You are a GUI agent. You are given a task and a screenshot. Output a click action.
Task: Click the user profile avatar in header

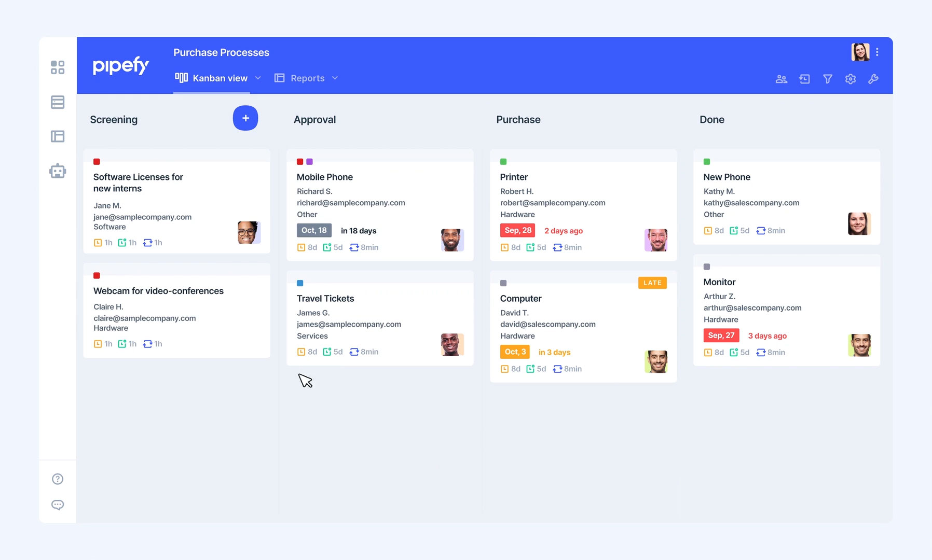click(860, 52)
